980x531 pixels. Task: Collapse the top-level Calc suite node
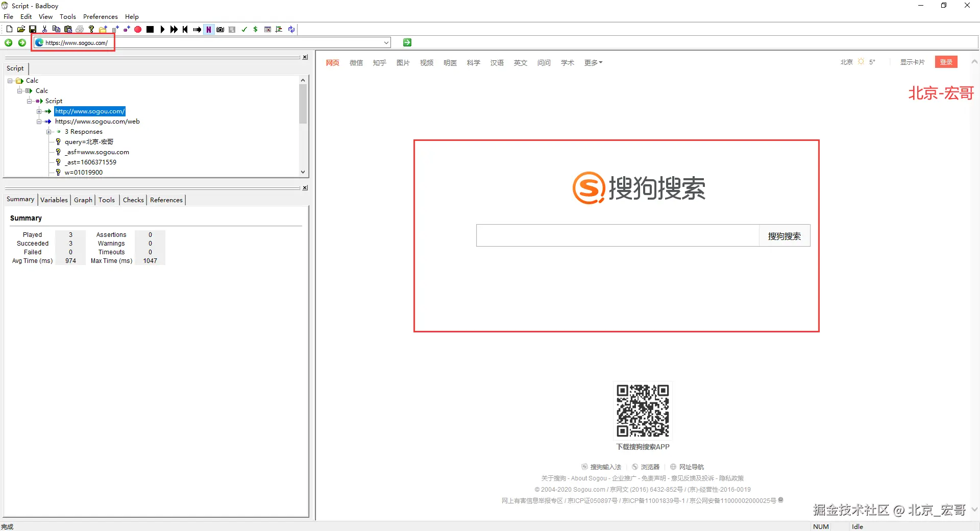tap(10, 81)
